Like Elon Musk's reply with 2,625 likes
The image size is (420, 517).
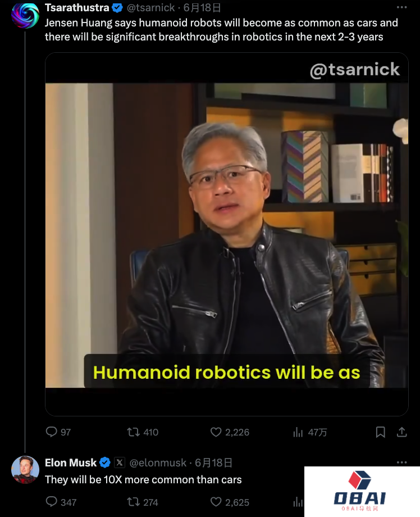[230, 502]
